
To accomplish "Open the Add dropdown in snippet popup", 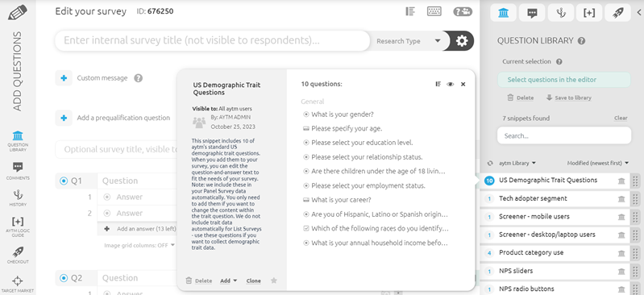I will pos(229,281).
